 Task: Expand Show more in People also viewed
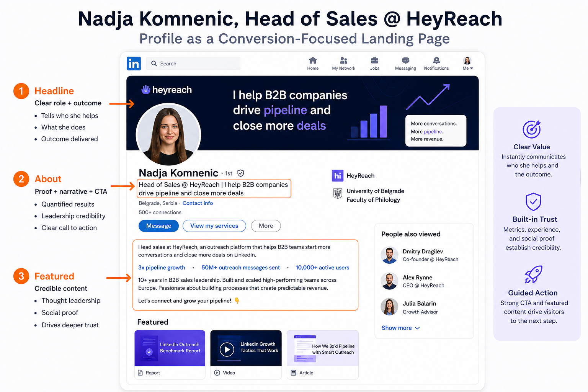[400, 328]
